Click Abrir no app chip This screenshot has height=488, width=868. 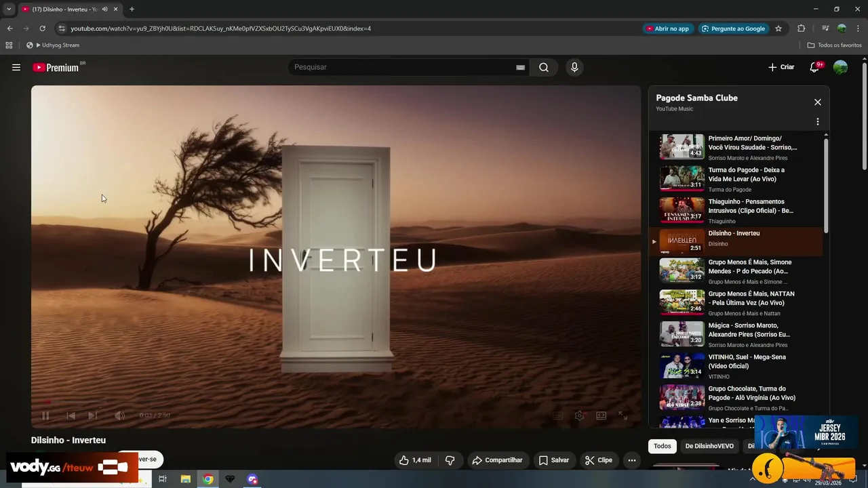point(667,28)
